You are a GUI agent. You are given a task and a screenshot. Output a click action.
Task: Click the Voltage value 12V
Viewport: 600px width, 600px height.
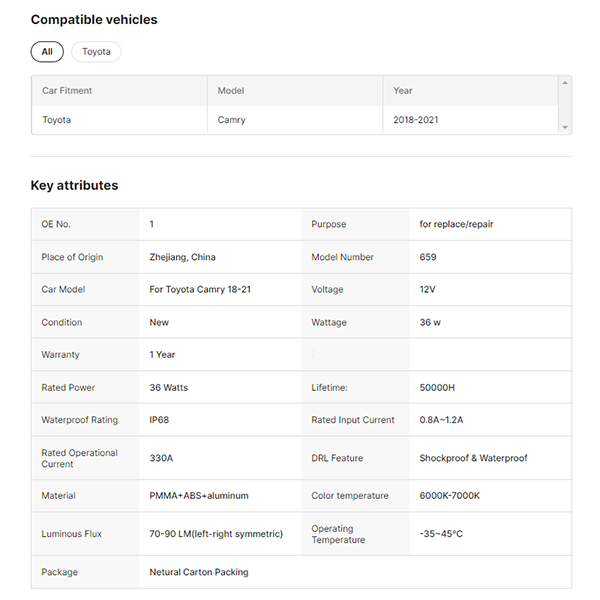tap(427, 290)
